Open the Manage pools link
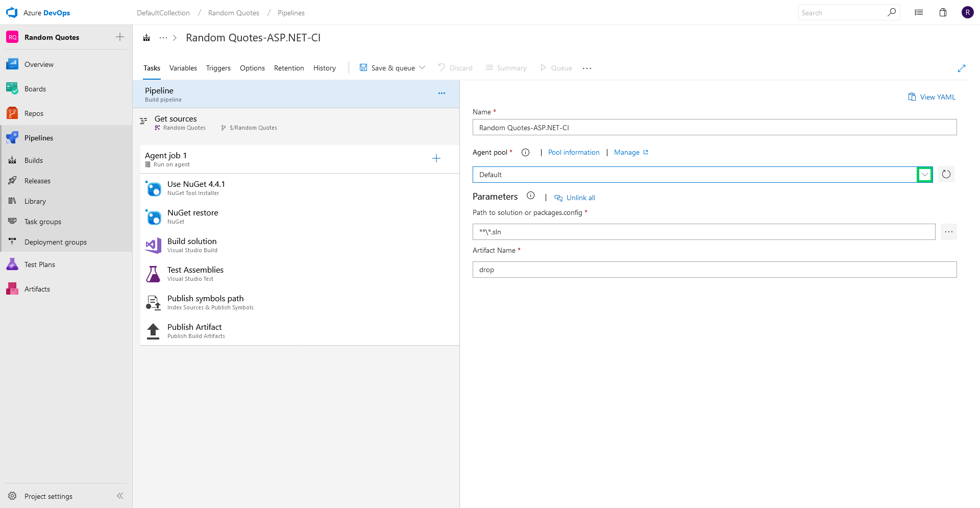Viewport: 980px width, 508px height. point(631,152)
